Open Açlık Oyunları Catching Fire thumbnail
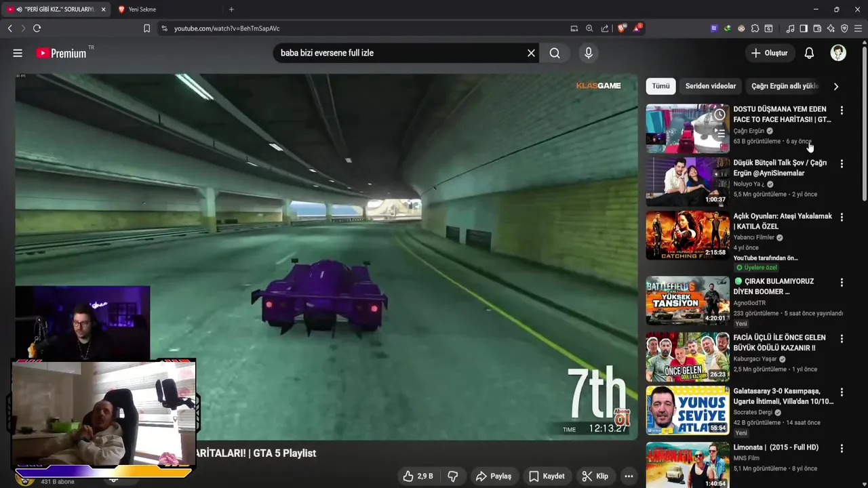This screenshot has height=488, width=868. pyautogui.click(x=688, y=235)
